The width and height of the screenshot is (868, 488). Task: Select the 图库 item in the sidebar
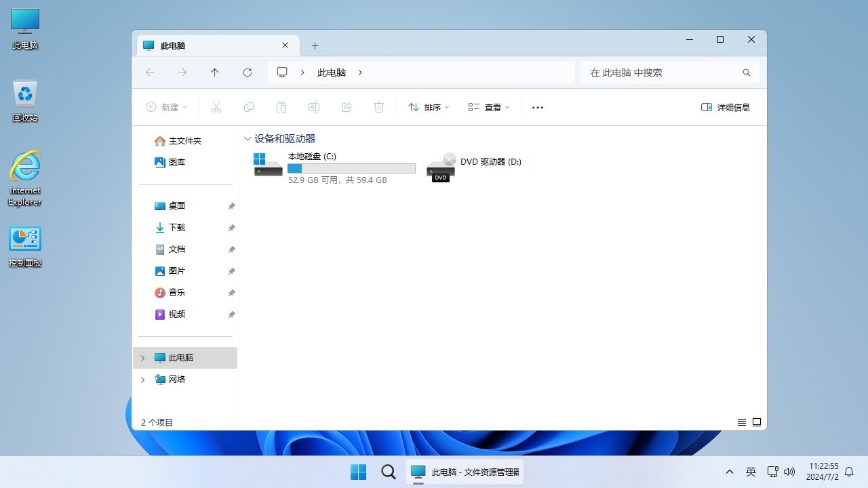coord(177,162)
